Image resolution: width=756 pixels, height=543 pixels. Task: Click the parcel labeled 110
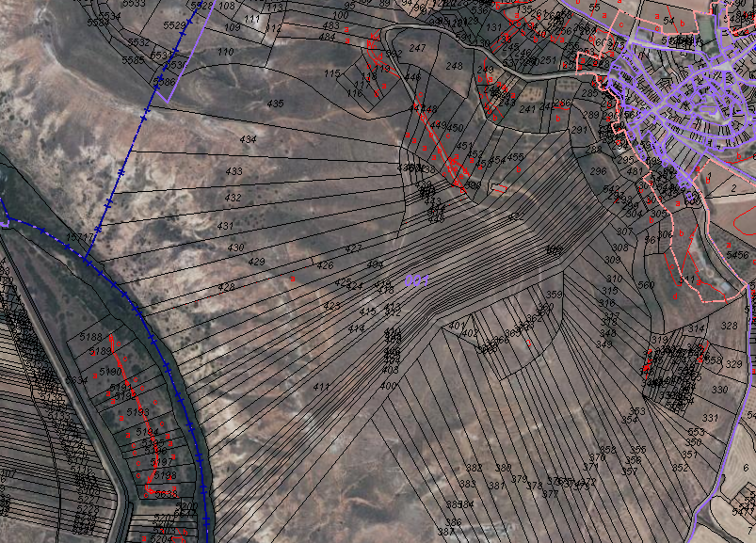click(x=225, y=52)
